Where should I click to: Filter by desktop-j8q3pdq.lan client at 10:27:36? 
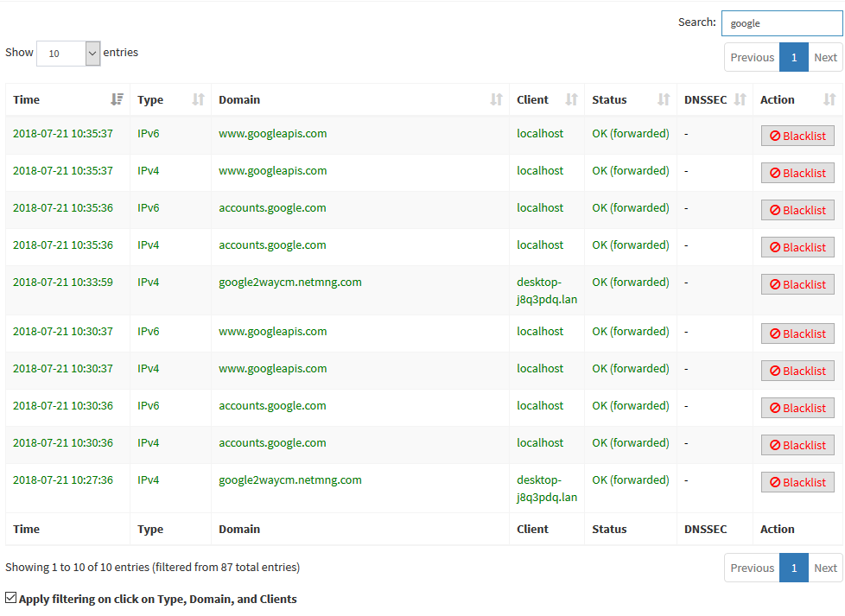coord(546,488)
